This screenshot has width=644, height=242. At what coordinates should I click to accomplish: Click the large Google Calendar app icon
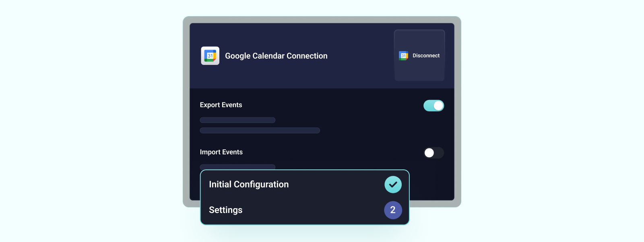pos(210,56)
